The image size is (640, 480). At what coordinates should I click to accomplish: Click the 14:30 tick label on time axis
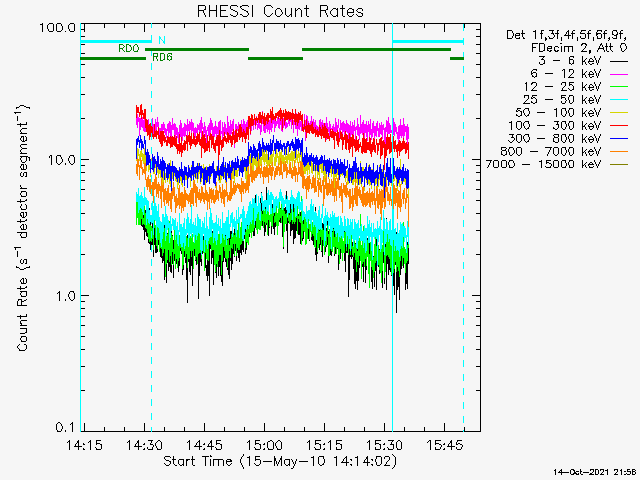pyautogui.click(x=145, y=443)
